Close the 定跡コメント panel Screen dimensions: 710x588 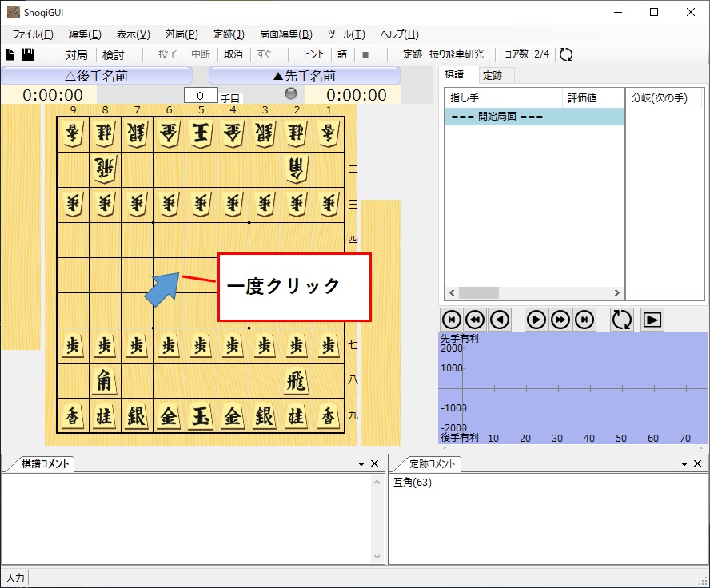point(697,463)
